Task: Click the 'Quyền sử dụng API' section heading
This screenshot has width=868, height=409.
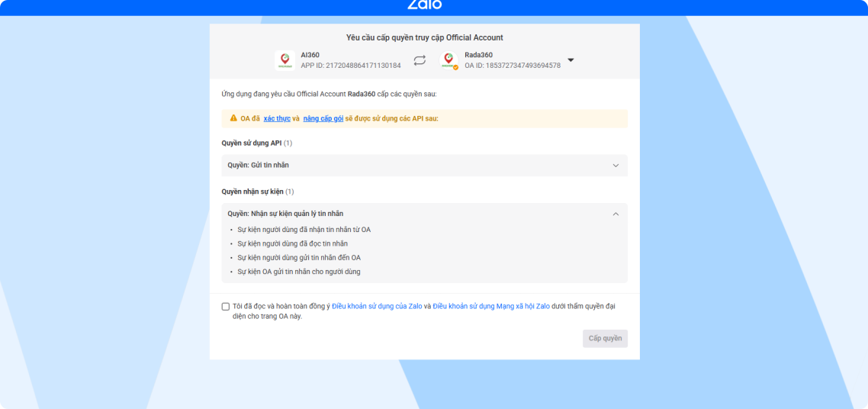Action: click(252, 143)
